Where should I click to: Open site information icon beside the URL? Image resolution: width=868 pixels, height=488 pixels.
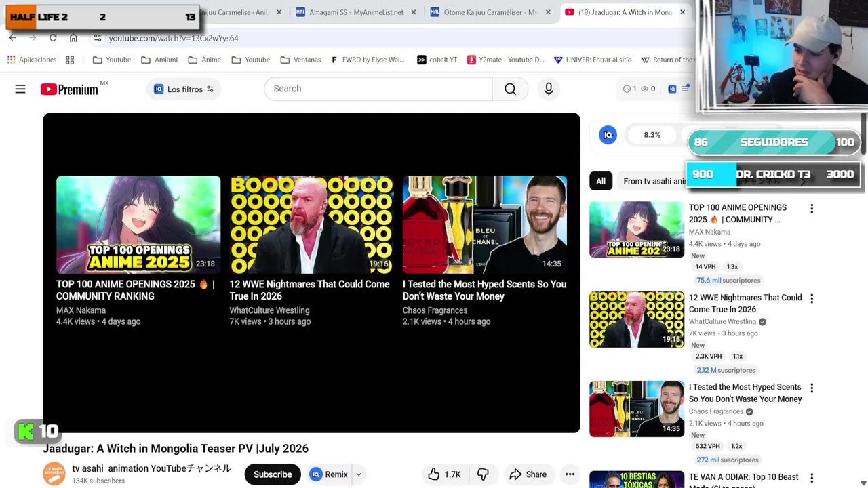(x=98, y=38)
